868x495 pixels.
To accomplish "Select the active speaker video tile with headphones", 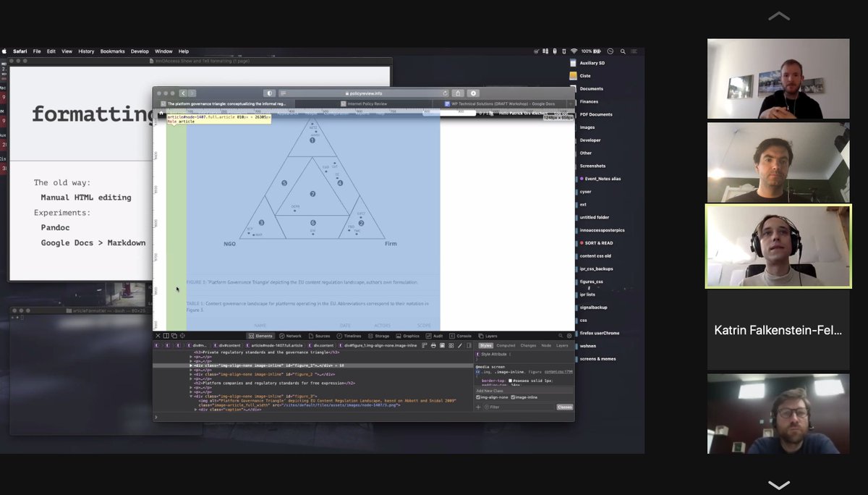I will (778, 246).
